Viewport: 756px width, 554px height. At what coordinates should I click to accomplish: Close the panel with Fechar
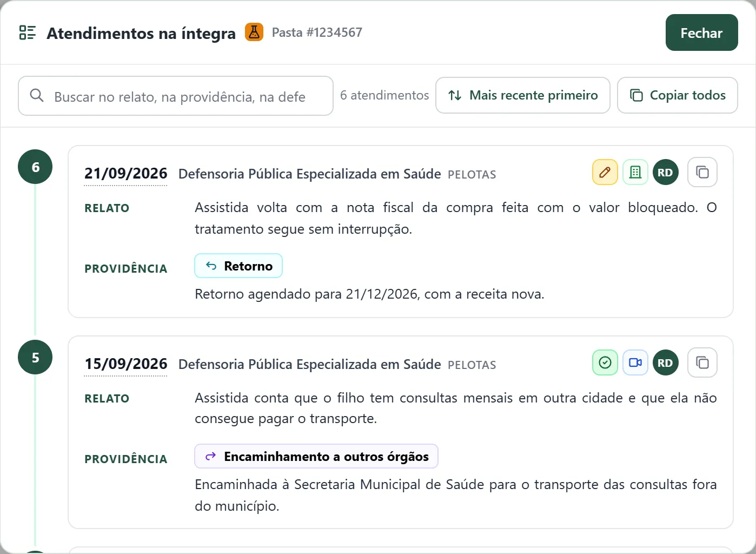point(701,32)
